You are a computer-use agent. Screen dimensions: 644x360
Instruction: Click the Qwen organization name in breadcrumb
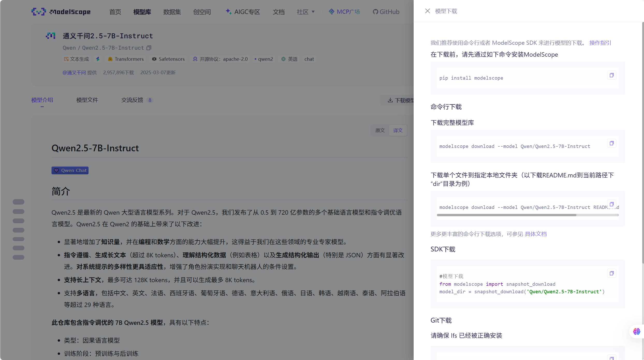(x=69, y=48)
